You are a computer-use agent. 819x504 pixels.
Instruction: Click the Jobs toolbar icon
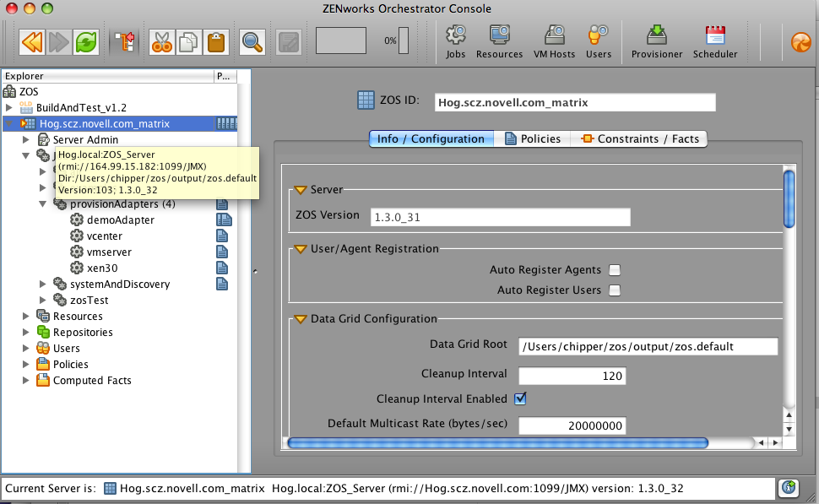[x=456, y=41]
